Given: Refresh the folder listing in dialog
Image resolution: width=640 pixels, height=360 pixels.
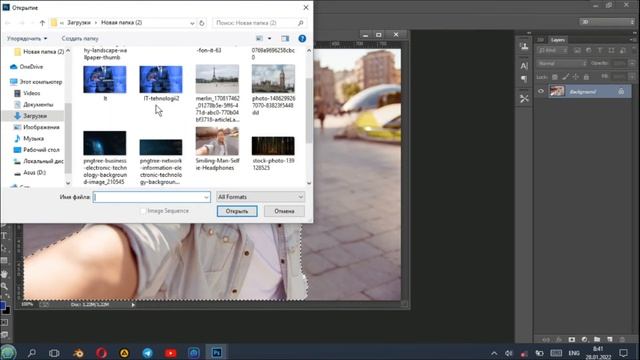Looking at the screenshot, I should coord(202,23).
